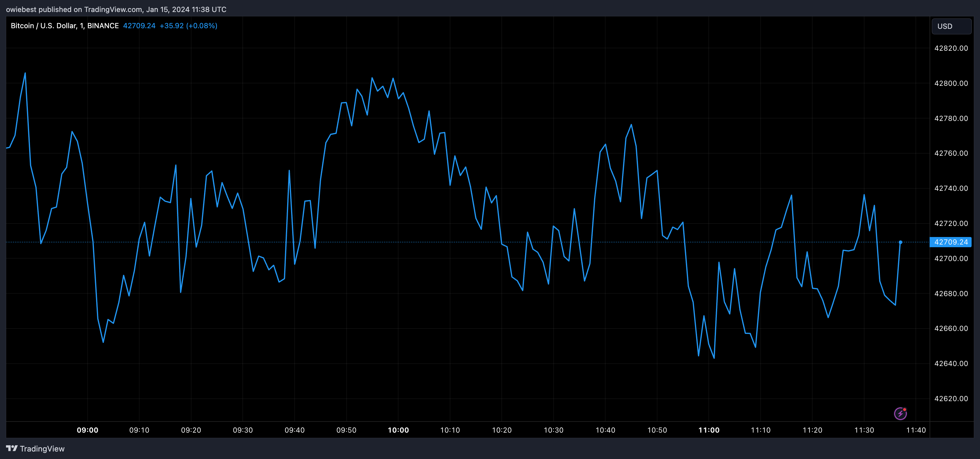
Task: Click the 10:40 time axis label
Action: (x=605, y=430)
